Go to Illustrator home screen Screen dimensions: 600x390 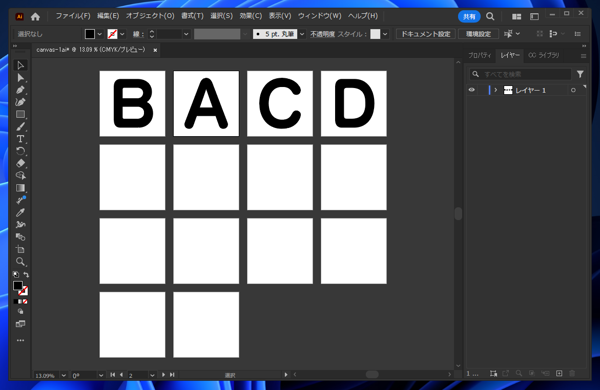point(35,16)
